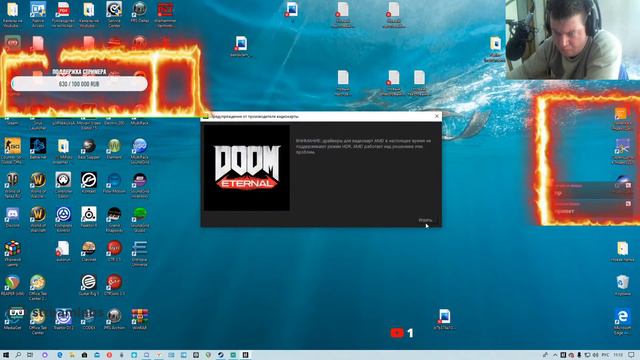Open the Action Center notifications
Image resolution: width=640 pixels, height=360 pixels.
pyautogui.click(x=631, y=355)
